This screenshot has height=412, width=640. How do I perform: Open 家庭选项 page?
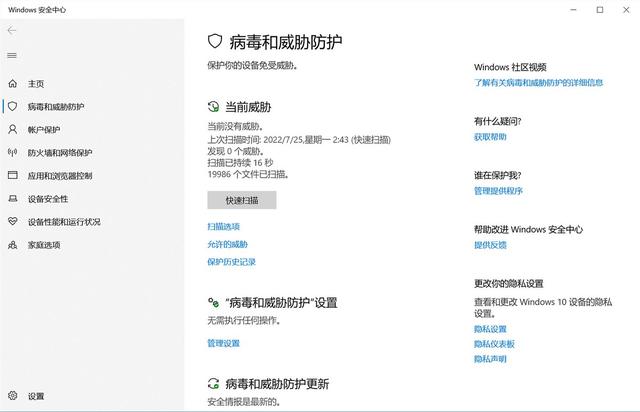click(44, 245)
